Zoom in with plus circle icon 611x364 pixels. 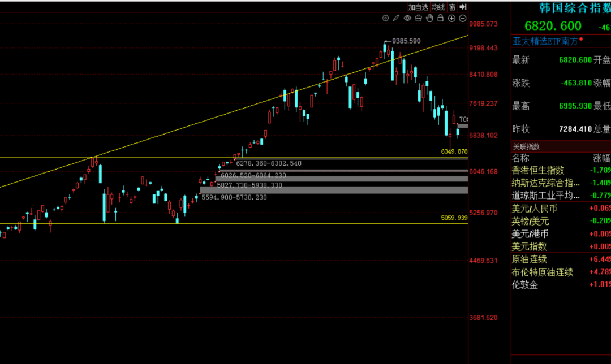(451, 18)
